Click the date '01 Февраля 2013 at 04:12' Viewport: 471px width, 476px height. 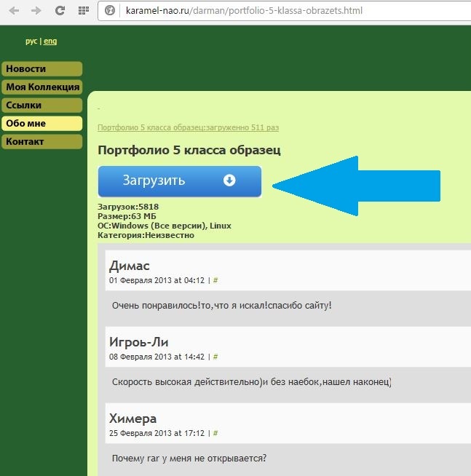[157, 280]
